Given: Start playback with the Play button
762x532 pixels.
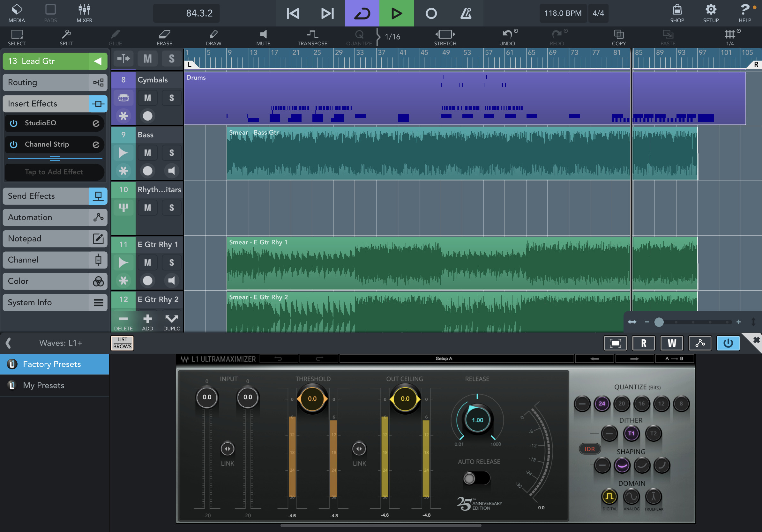Looking at the screenshot, I should (x=397, y=13).
